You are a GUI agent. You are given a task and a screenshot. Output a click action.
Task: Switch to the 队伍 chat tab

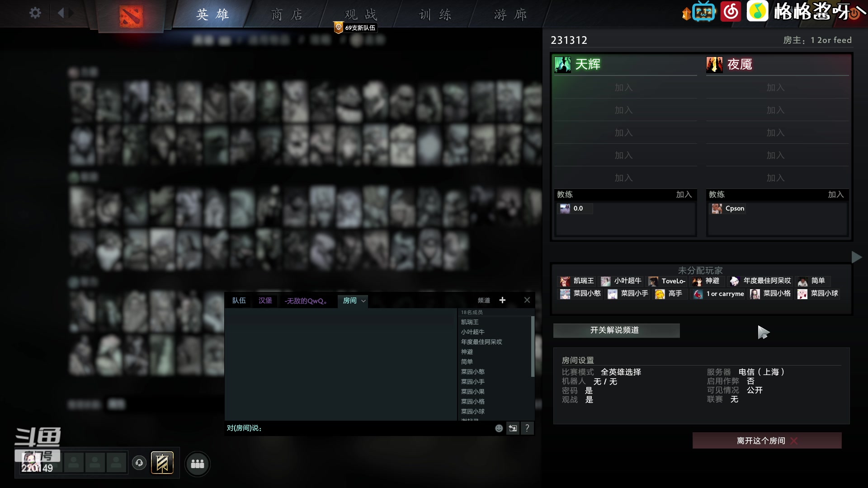click(239, 300)
